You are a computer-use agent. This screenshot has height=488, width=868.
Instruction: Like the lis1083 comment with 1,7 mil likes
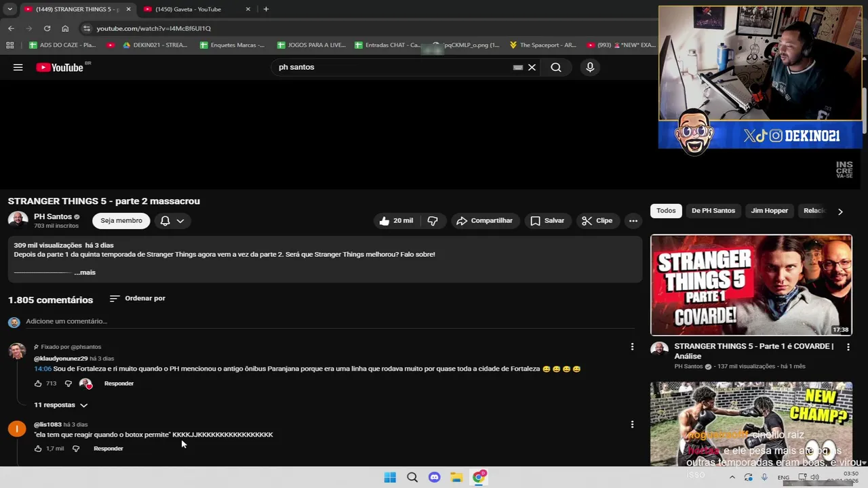point(38,449)
